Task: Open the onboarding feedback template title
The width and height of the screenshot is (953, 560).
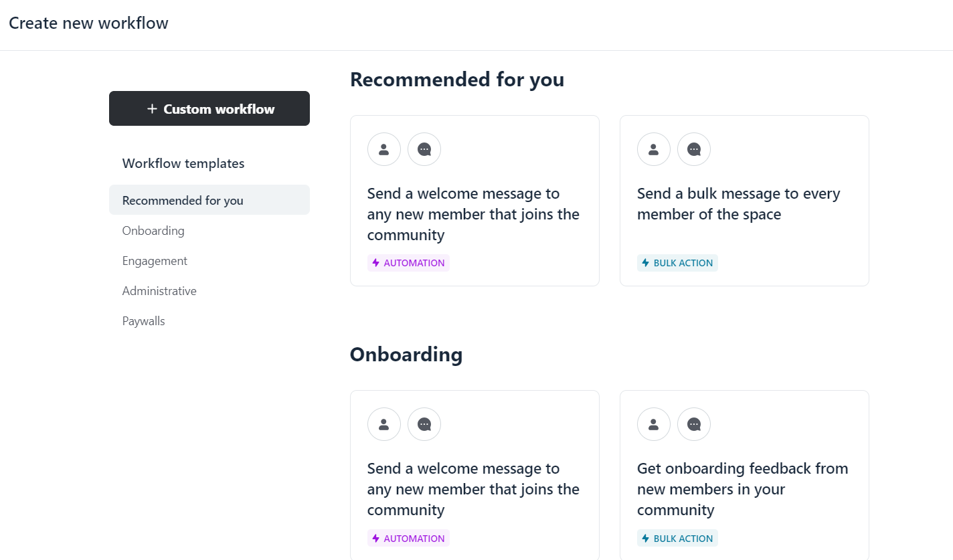Action: click(742, 489)
